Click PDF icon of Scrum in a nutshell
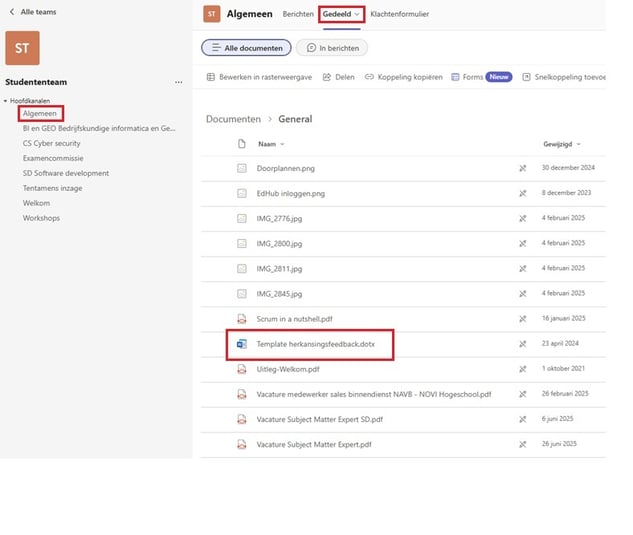Viewport: 633px width, 535px height. tap(241, 319)
